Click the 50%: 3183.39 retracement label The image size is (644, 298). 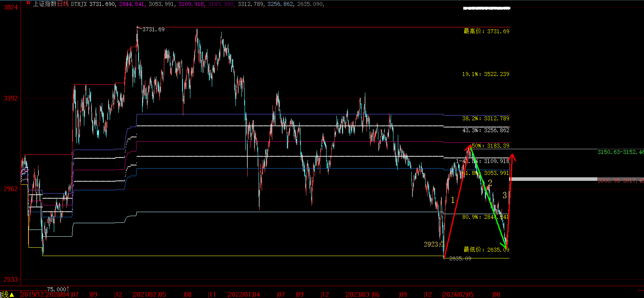coord(491,146)
